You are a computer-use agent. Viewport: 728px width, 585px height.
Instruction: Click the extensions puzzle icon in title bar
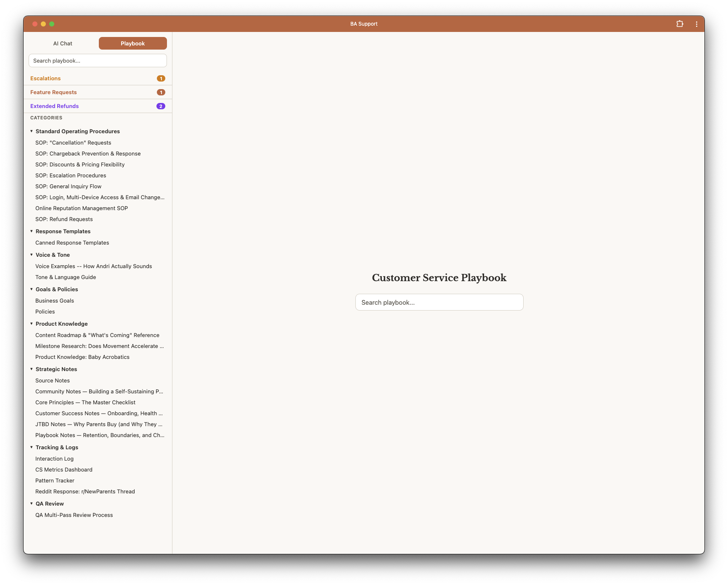tap(680, 24)
